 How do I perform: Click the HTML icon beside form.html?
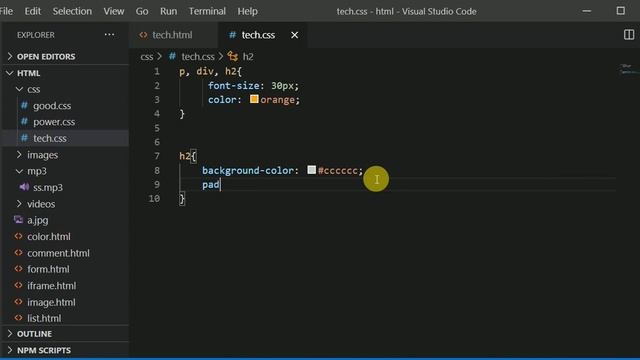18,269
